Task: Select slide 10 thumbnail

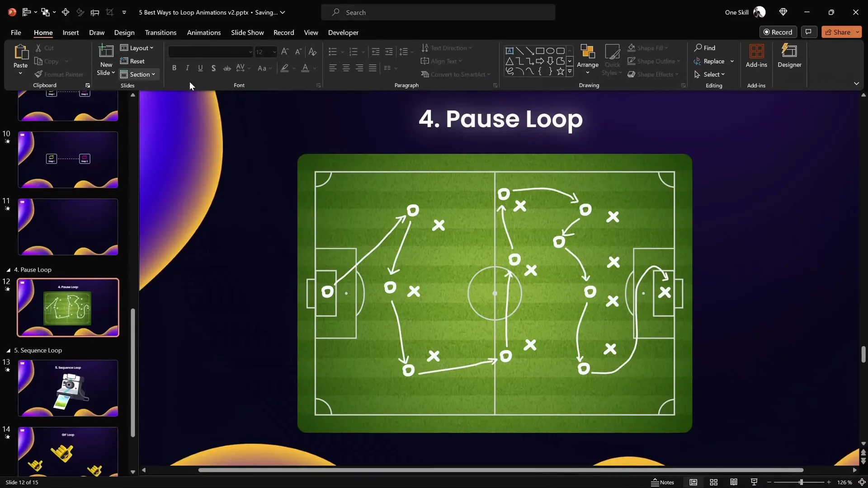Action: [68, 160]
